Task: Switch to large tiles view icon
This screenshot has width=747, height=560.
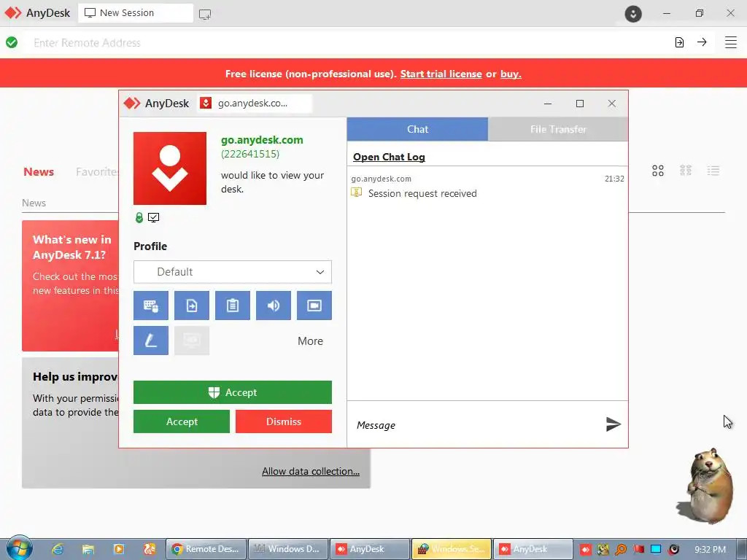Action: 658,171
